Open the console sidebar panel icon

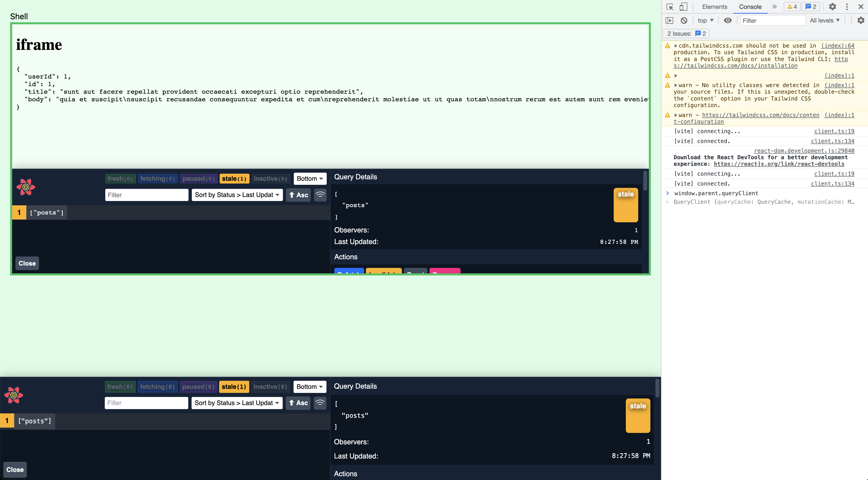click(669, 21)
